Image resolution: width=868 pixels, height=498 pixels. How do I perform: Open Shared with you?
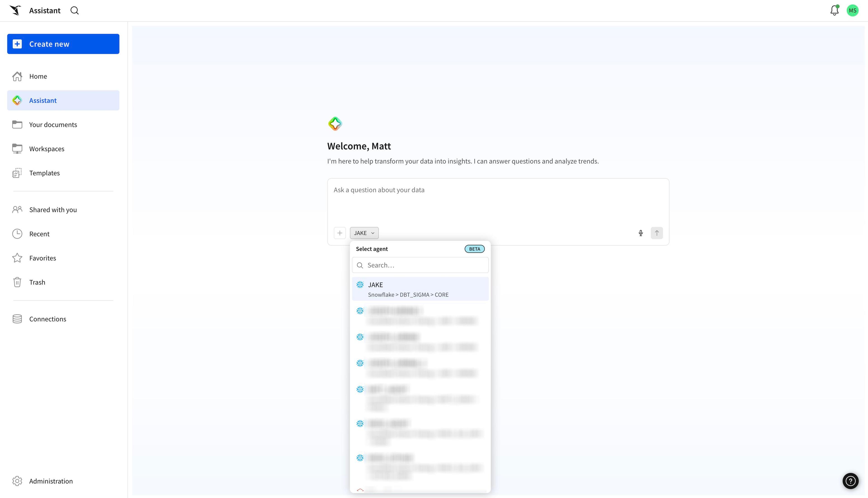pyautogui.click(x=63, y=210)
